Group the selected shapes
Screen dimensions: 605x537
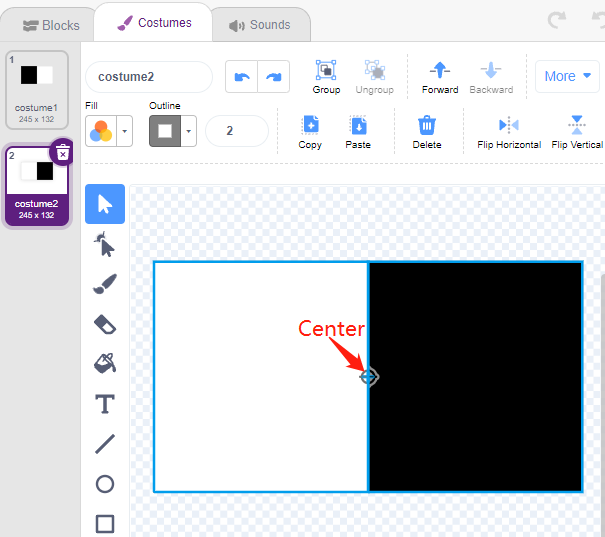pos(326,77)
